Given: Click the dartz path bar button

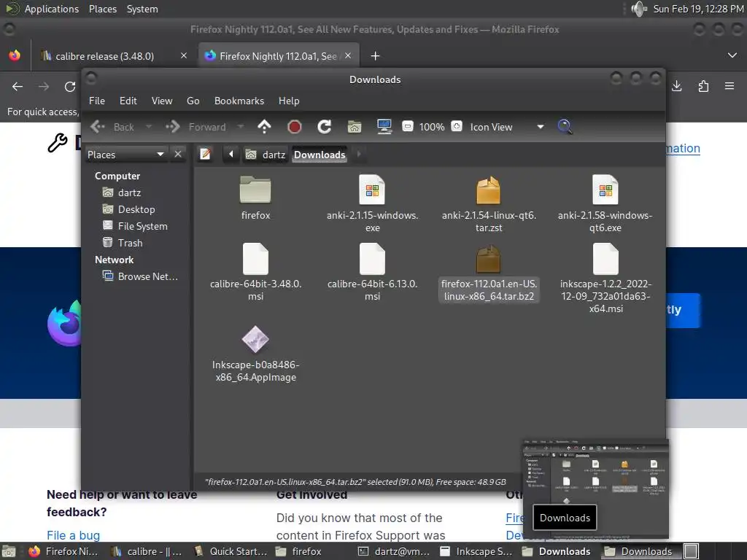Looking at the screenshot, I should 266,155.
